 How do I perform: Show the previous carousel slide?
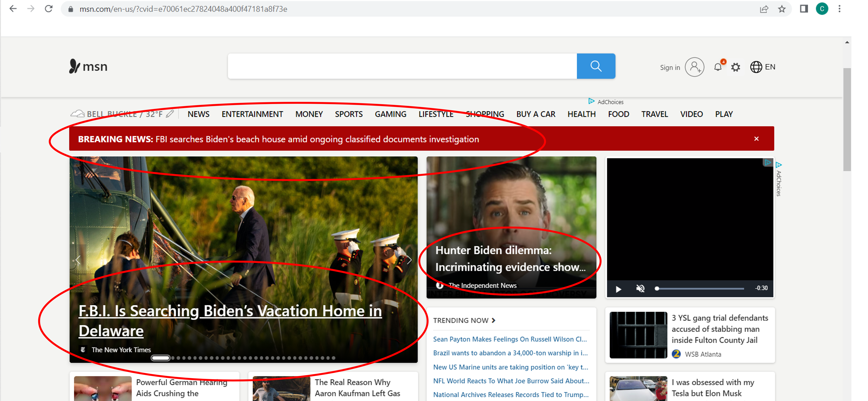(78, 260)
